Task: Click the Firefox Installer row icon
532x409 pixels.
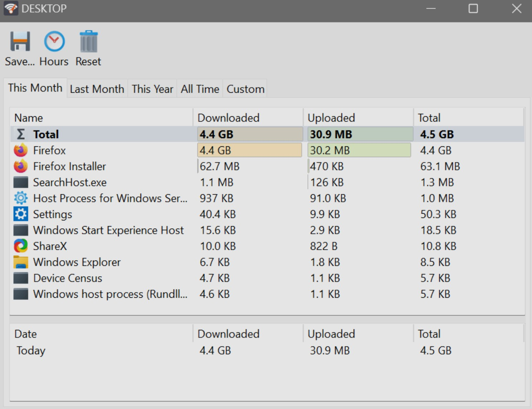Action: [21, 166]
